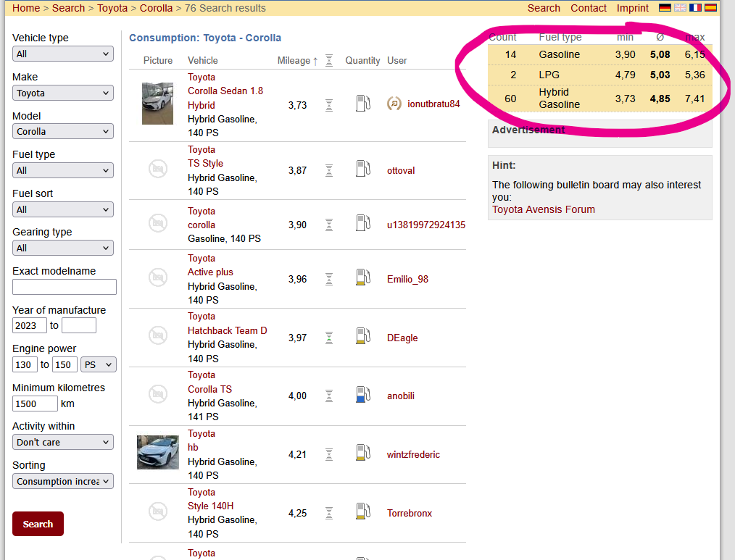
Task: Open user profile Torrebronx
Action: 410,513
